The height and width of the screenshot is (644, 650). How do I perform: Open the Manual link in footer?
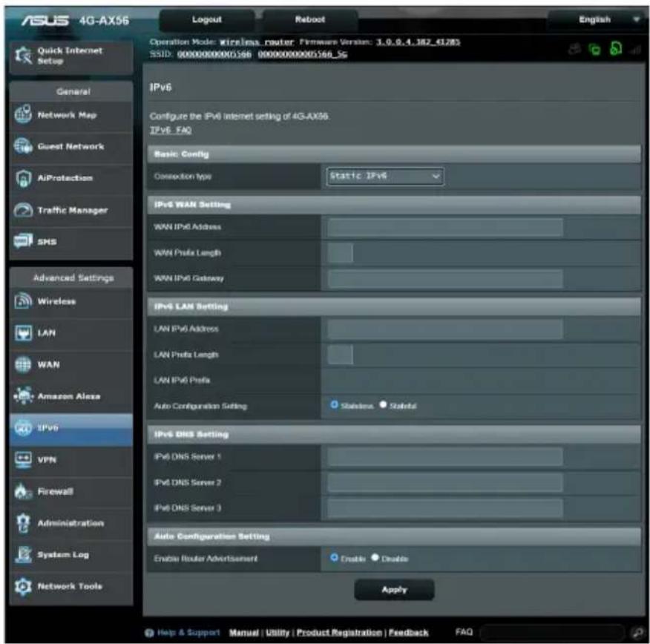(x=243, y=633)
